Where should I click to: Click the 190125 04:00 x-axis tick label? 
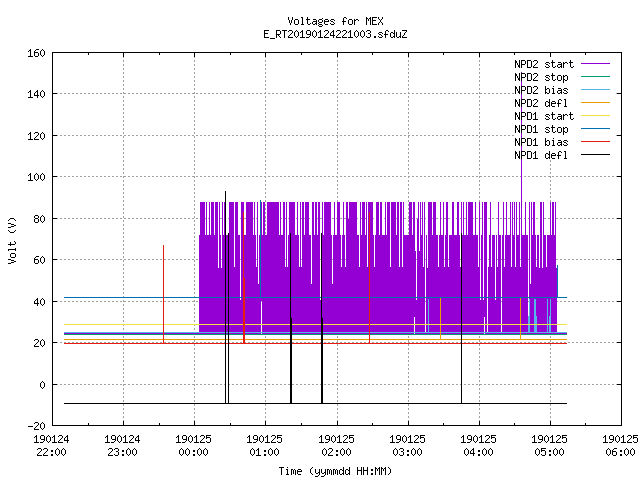tap(478, 446)
